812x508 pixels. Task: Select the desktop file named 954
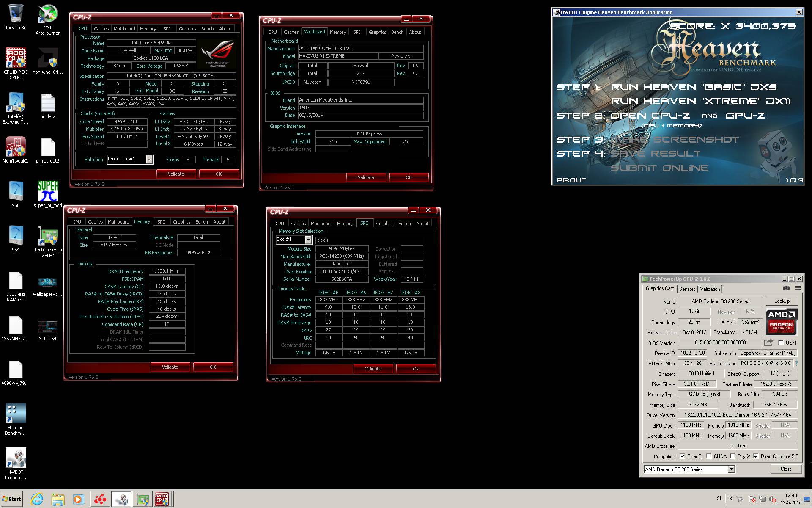tap(16, 239)
